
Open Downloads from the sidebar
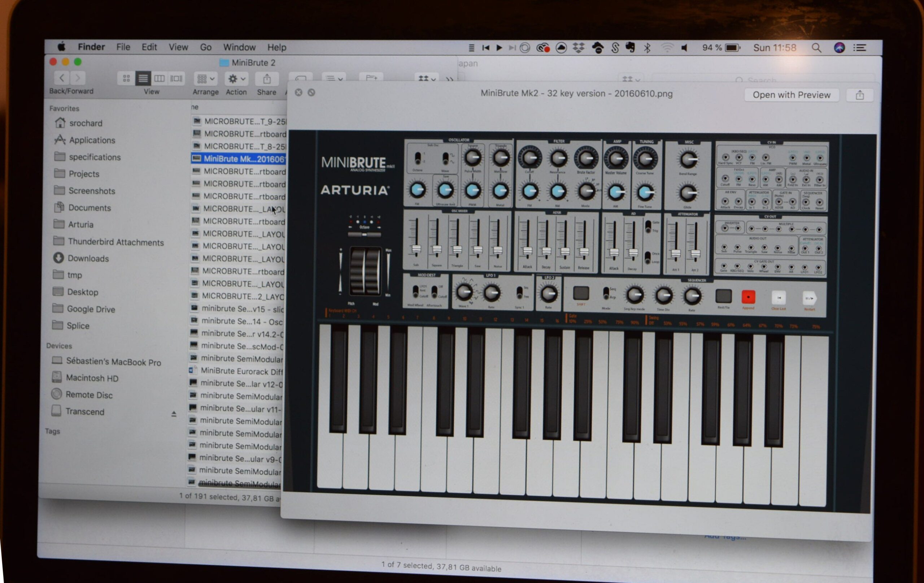pyautogui.click(x=88, y=258)
